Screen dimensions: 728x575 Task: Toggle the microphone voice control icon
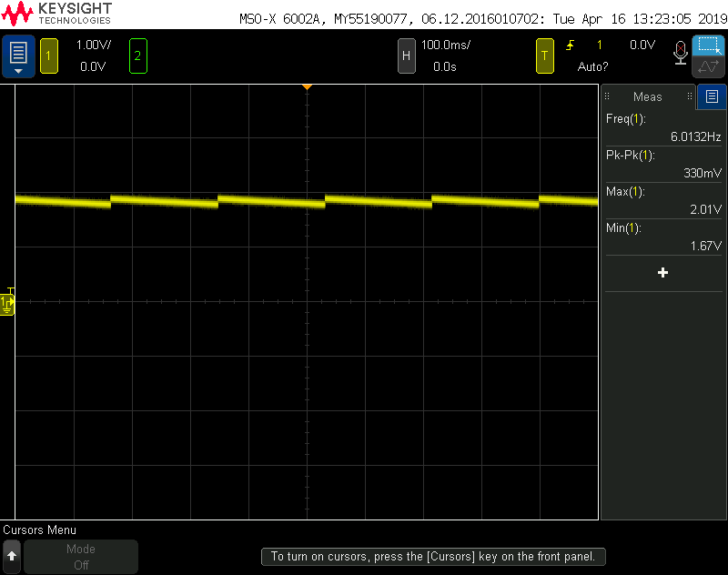click(x=680, y=53)
